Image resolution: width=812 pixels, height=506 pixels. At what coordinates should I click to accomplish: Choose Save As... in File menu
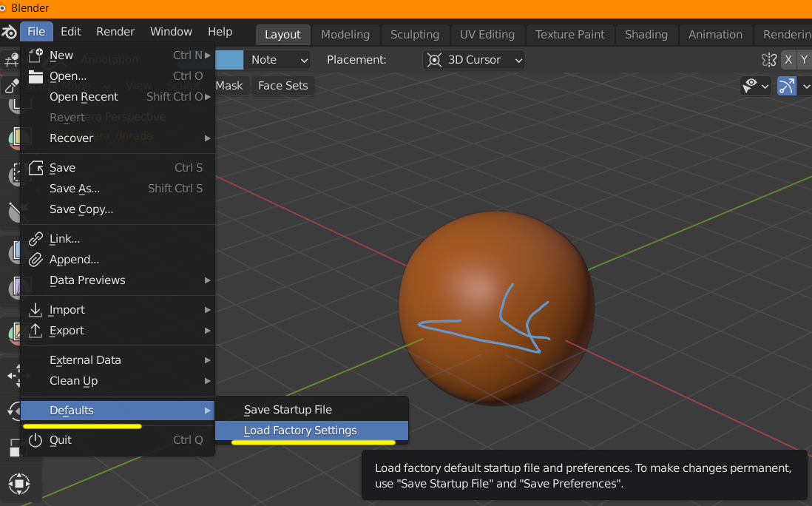pos(118,189)
